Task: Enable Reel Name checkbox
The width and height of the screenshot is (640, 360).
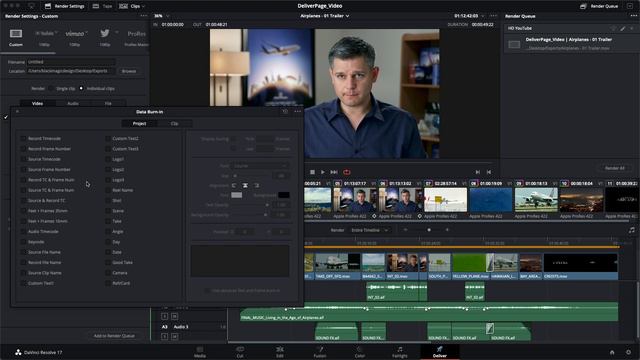Action: point(108,190)
